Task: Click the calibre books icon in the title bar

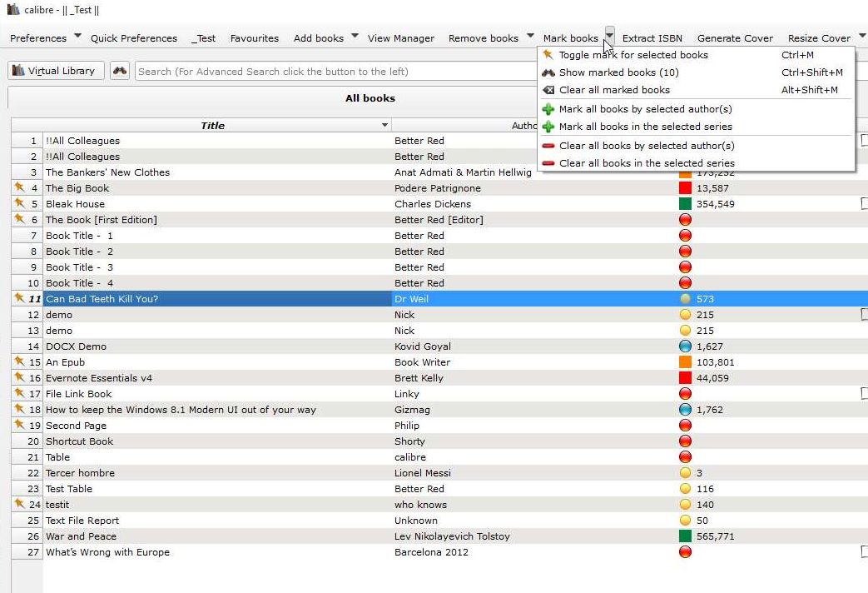Action: [12, 9]
